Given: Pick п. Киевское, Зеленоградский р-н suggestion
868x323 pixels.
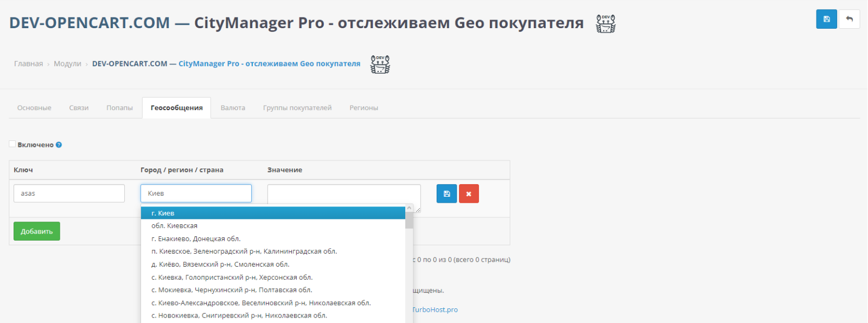Looking at the screenshot, I should [x=273, y=251].
